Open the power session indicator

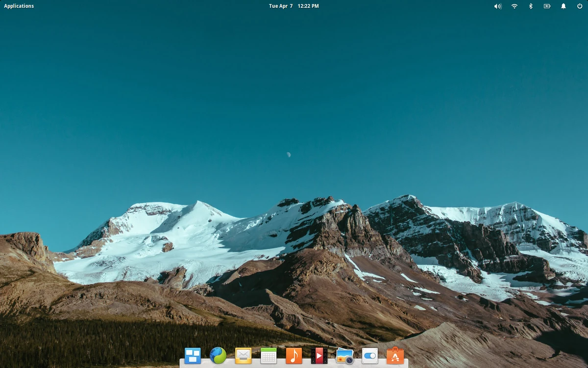tap(580, 6)
